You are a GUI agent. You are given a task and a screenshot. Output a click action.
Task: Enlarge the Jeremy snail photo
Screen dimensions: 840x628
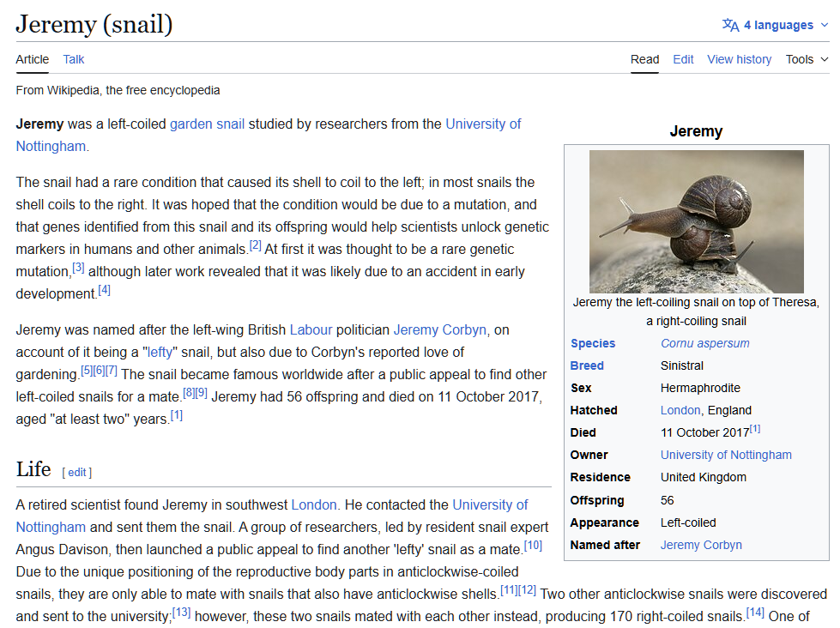pyautogui.click(x=697, y=221)
